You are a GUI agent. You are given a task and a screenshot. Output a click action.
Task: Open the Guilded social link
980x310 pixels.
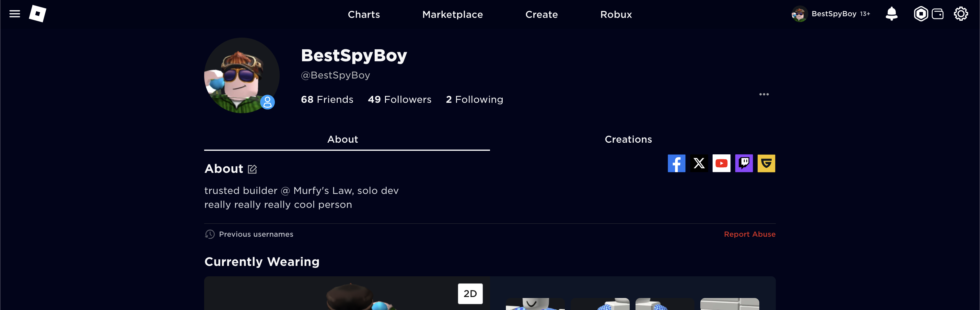[x=766, y=163]
